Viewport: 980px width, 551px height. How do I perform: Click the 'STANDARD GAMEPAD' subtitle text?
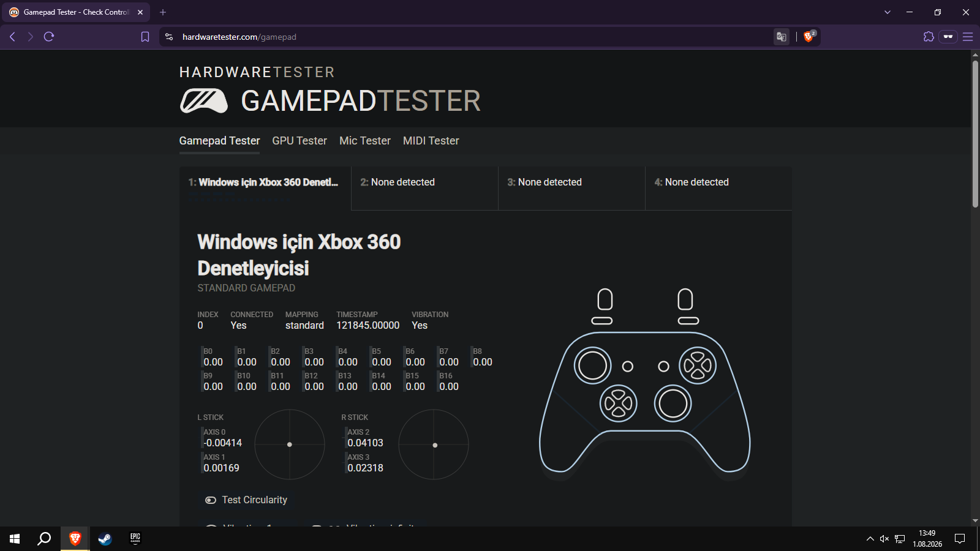pyautogui.click(x=246, y=288)
